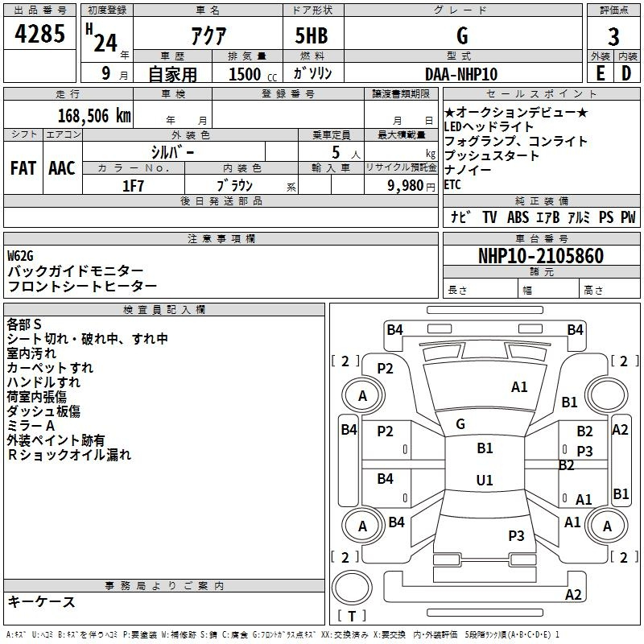
Task: Click windshield mark G on diagram
Action: [x=460, y=424]
